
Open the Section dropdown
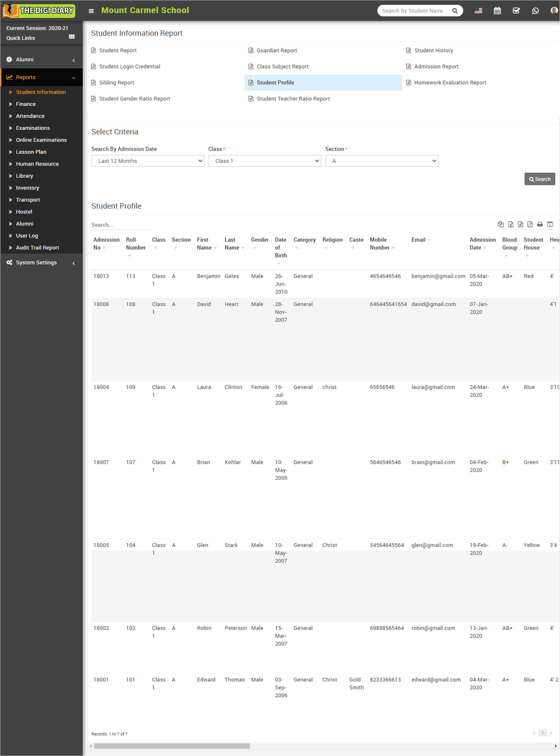coord(381,161)
